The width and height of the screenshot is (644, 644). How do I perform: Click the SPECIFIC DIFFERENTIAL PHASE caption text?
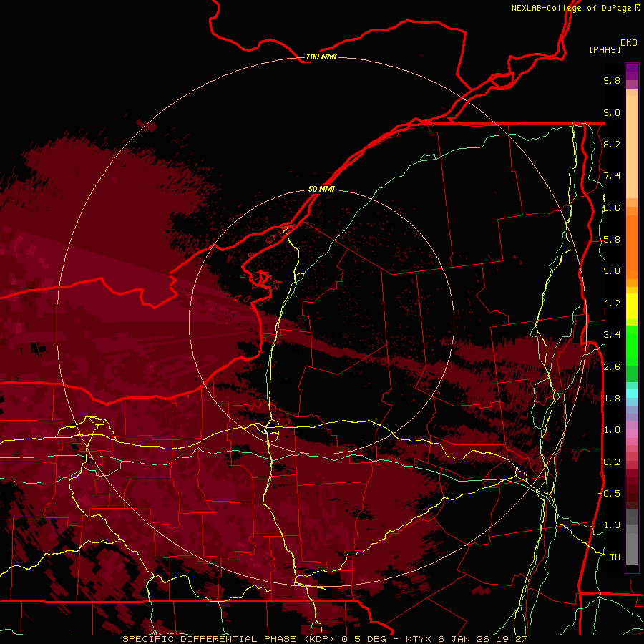pyautogui.click(x=209, y=639)
